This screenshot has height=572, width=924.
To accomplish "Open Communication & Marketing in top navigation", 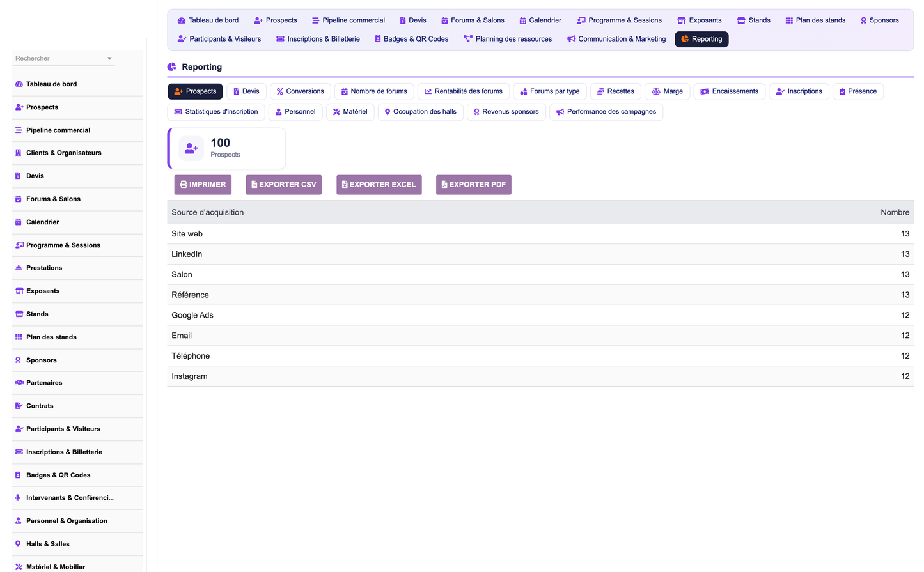I will 616,39.
